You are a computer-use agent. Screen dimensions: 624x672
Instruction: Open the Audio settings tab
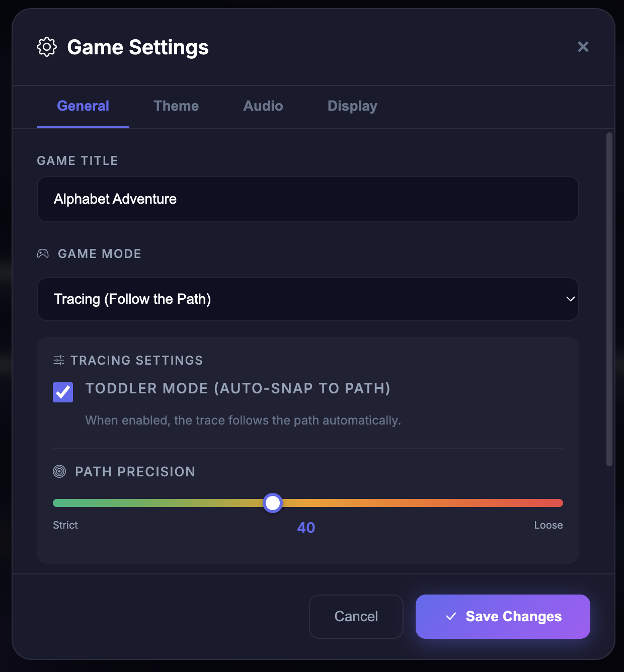[x=263, y=106]
